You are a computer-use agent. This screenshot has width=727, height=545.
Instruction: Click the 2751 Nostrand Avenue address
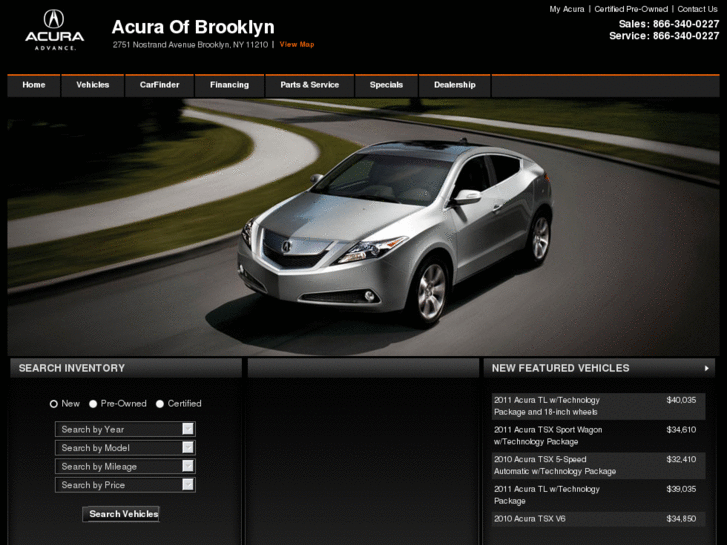[x=190, y=45]
